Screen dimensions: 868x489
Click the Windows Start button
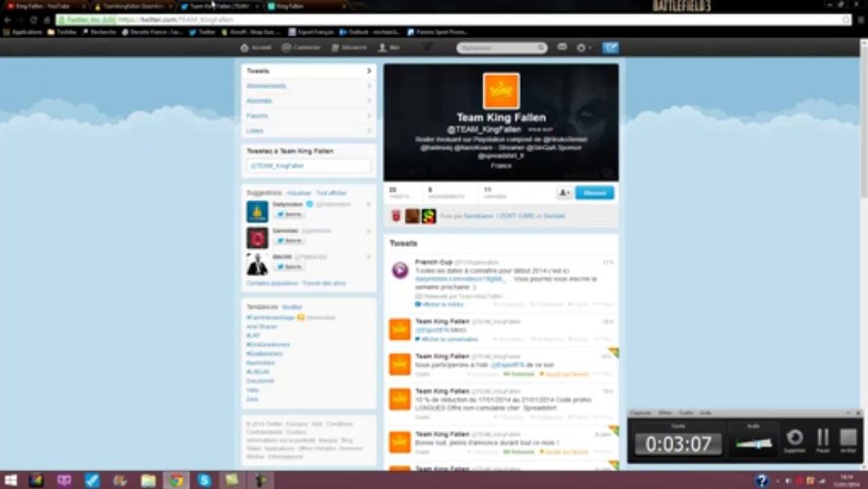[x=10, y=480]
